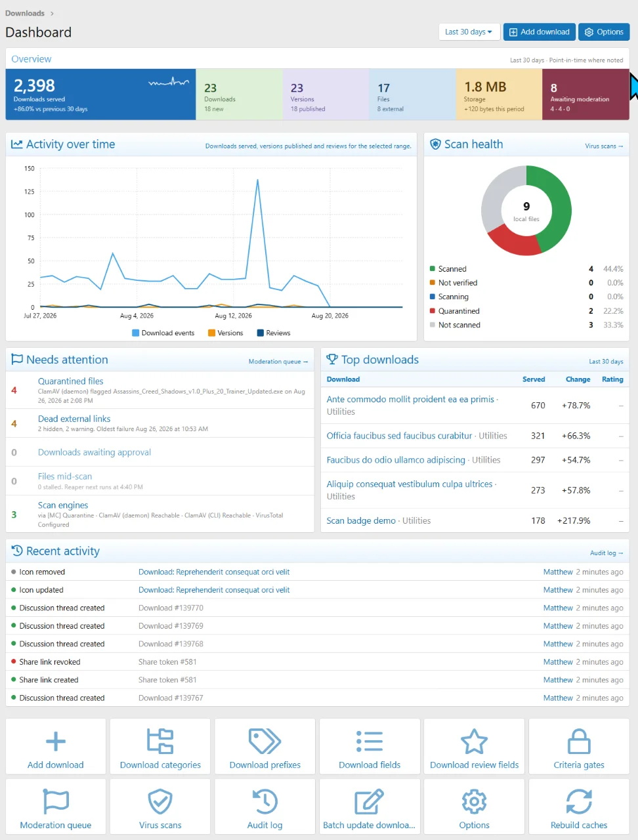This screenshot has height=840, width=638.
Task: Follow the Virus scans arrow link
Action: click(605, 146)
